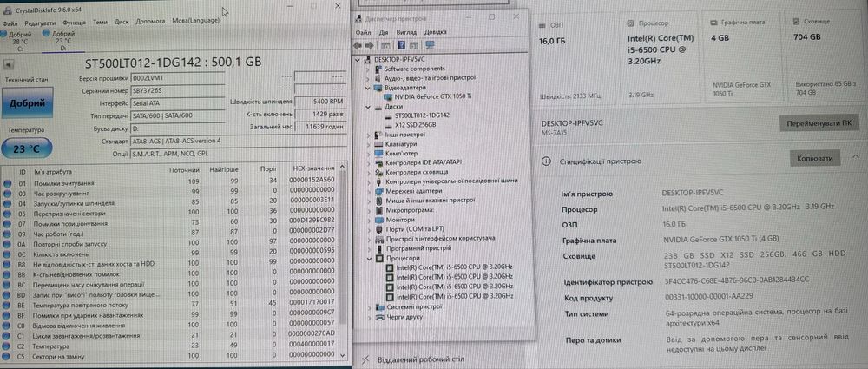The width and height of the screenshot is (868, 369).
Task: Click the Монітори category icon
Action: tap(378, 220)
